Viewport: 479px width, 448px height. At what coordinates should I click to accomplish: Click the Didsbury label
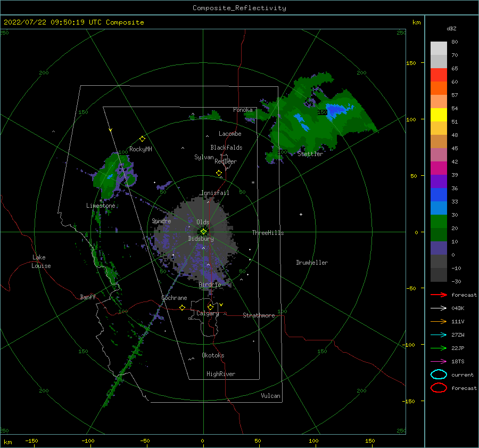tap(201, 239)
